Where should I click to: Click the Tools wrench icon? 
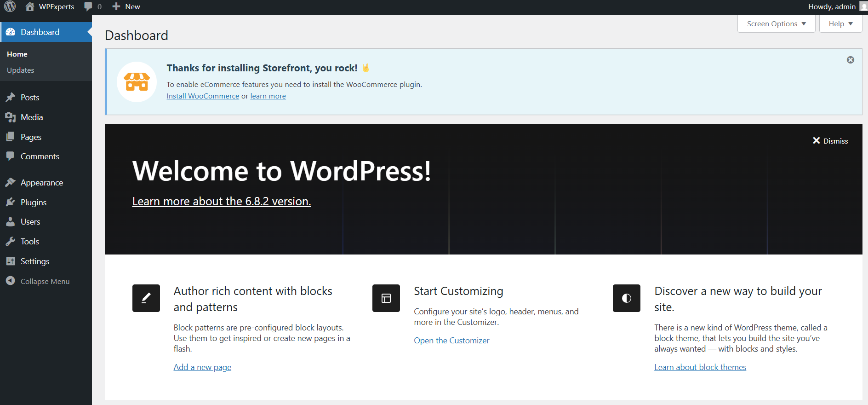(11, 242)
